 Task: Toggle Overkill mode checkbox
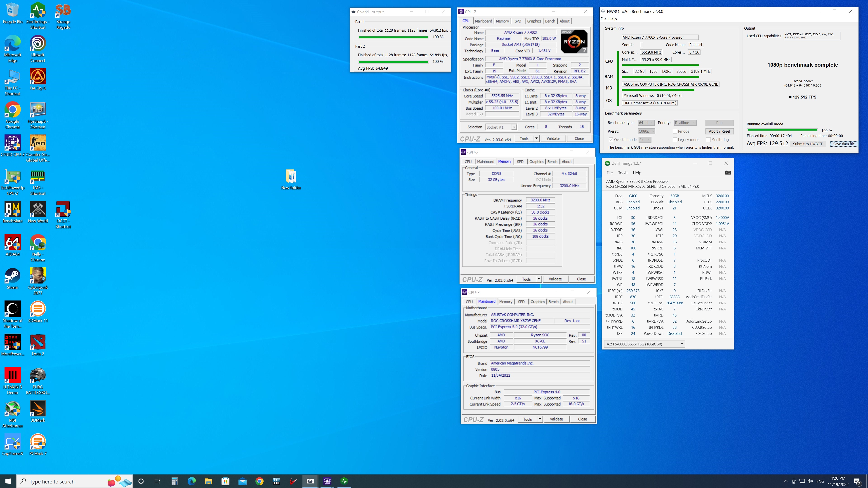click(x=611, y=140)
